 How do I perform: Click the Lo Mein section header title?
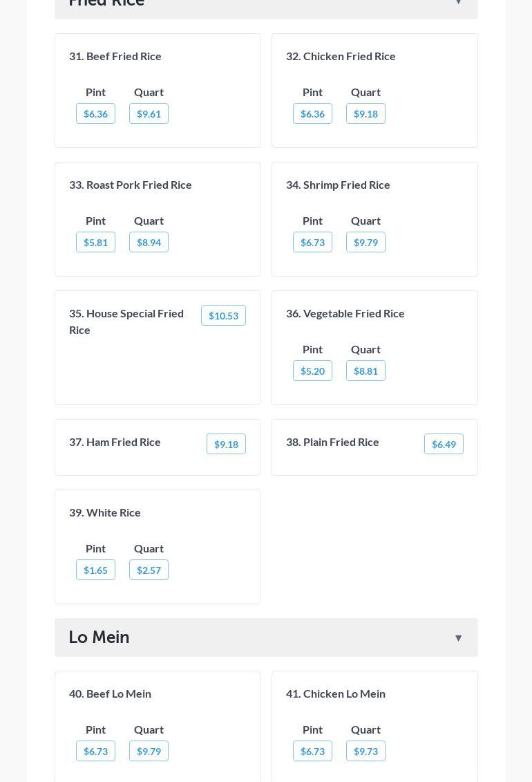99,637
